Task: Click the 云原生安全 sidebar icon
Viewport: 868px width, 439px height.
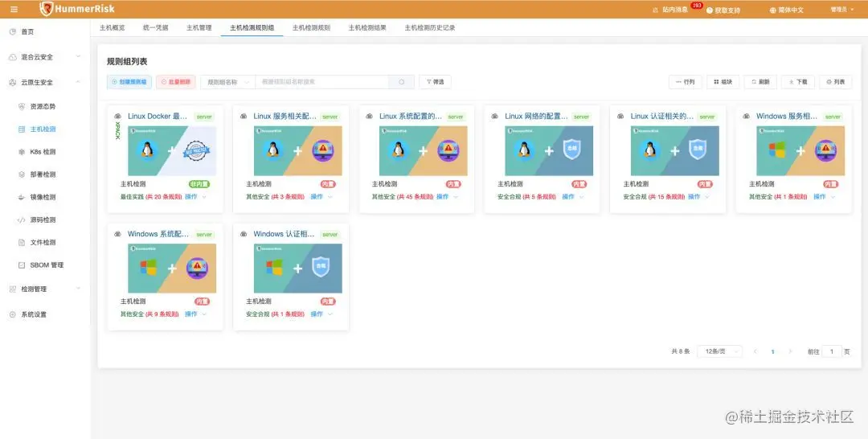Action: click(x=13, y=83)
